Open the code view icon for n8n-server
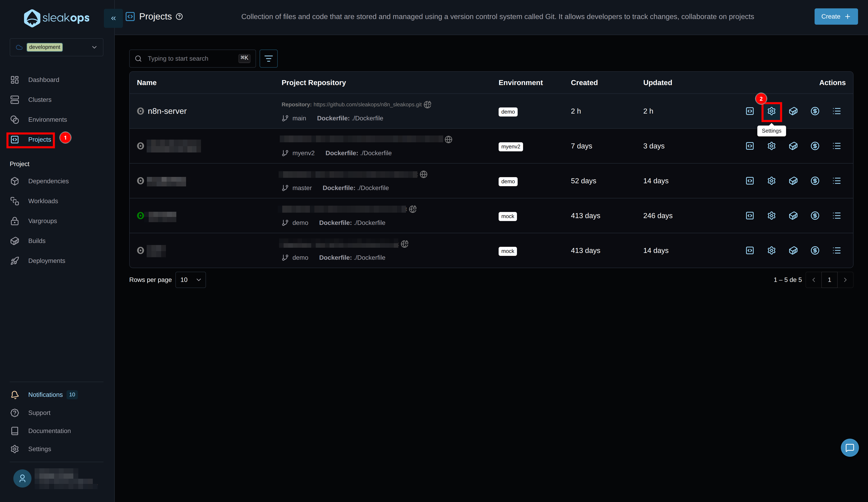This screenshot has height=502, width=868. (x=750, y=111)
